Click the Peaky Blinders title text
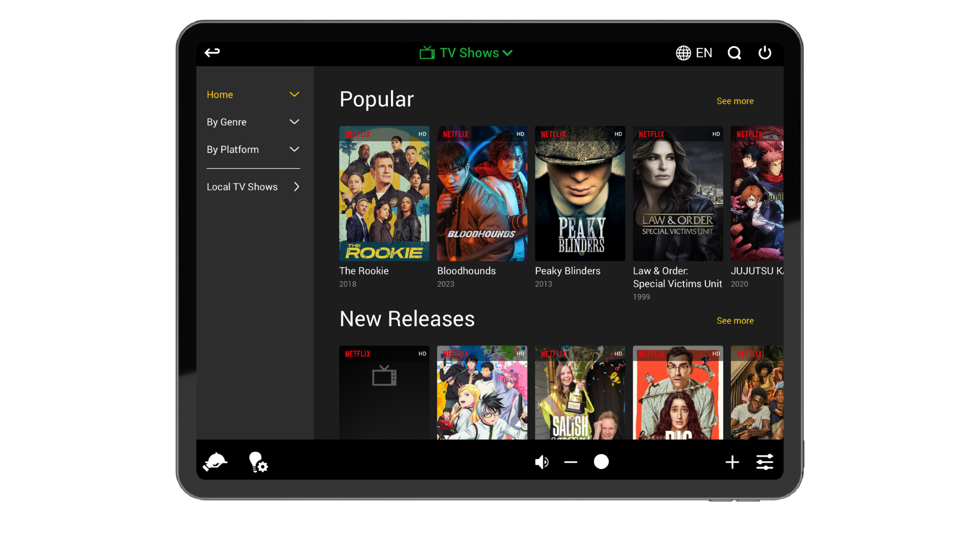This screenshot has height=551, width=980. click(568, 271)
